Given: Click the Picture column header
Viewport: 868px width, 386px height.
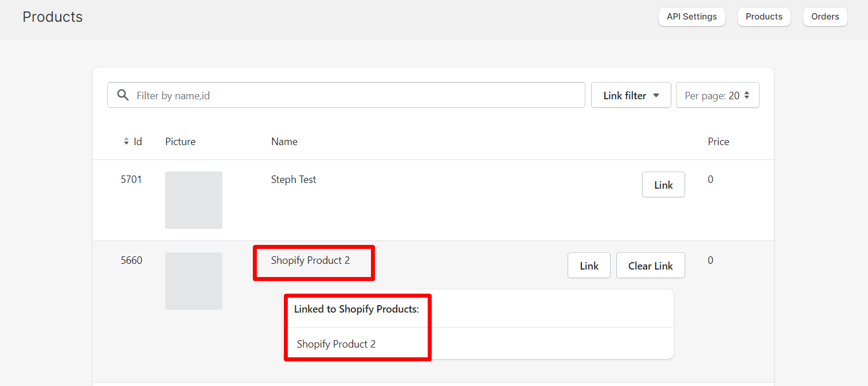Looking at the screenshot, I should (180, 142).
